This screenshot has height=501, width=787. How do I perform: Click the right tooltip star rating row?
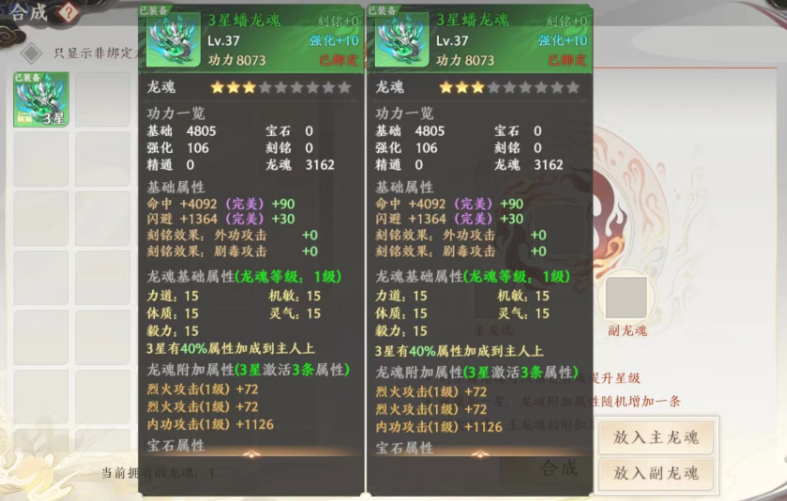pos(509,87)
